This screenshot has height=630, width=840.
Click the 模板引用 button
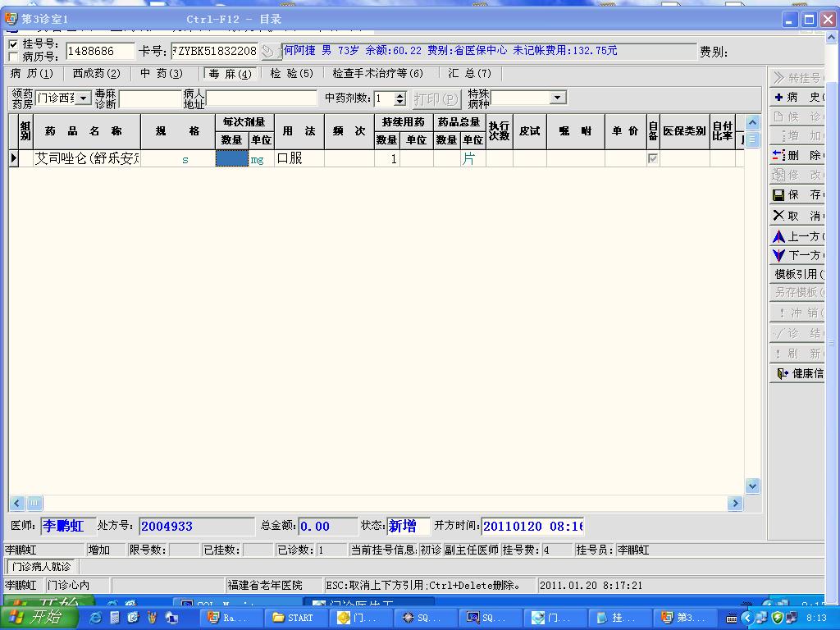(x=797, y=274)
